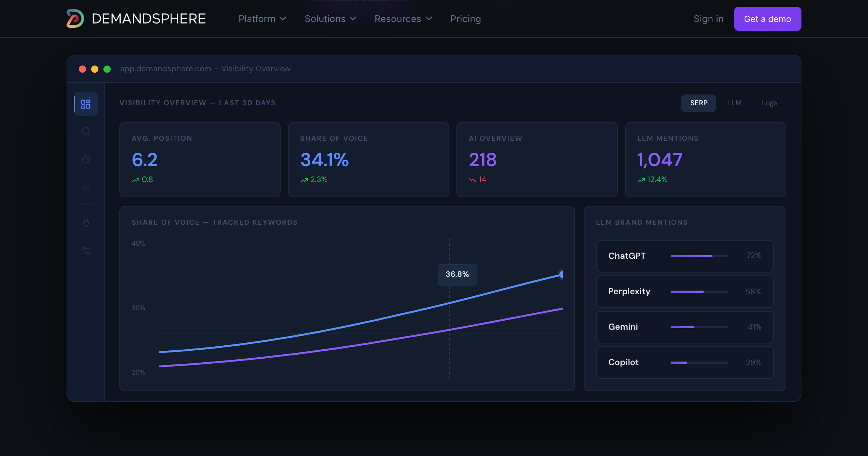Select the SERP tab

click(x=698, y=103)
